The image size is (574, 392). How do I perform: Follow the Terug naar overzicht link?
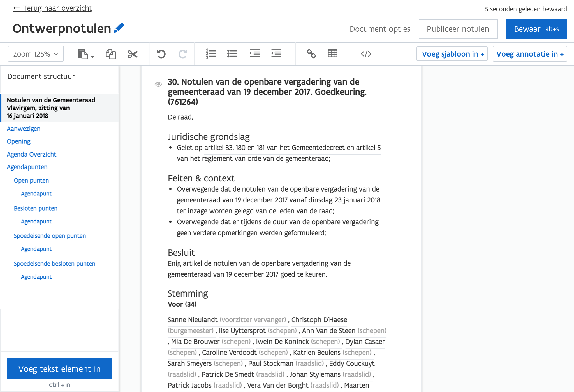click(52, 8)
